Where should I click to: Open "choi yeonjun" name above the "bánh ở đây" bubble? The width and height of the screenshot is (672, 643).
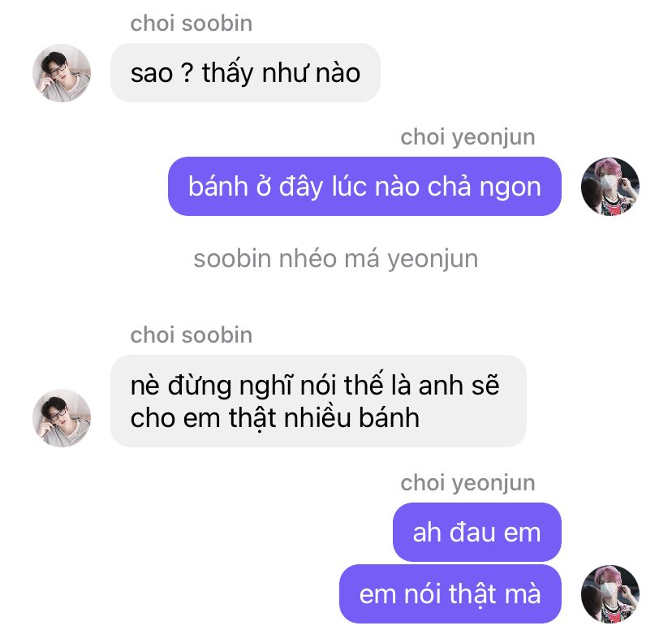[467, 137]
